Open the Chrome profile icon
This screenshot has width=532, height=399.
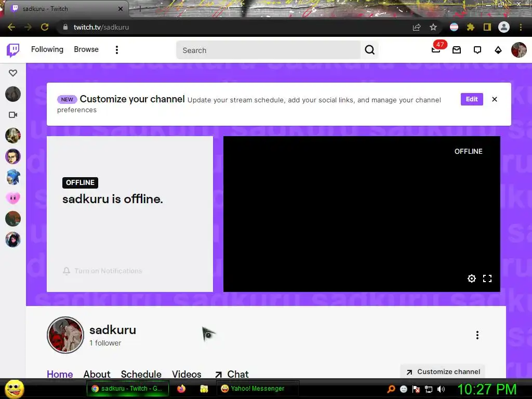[503, 27]
